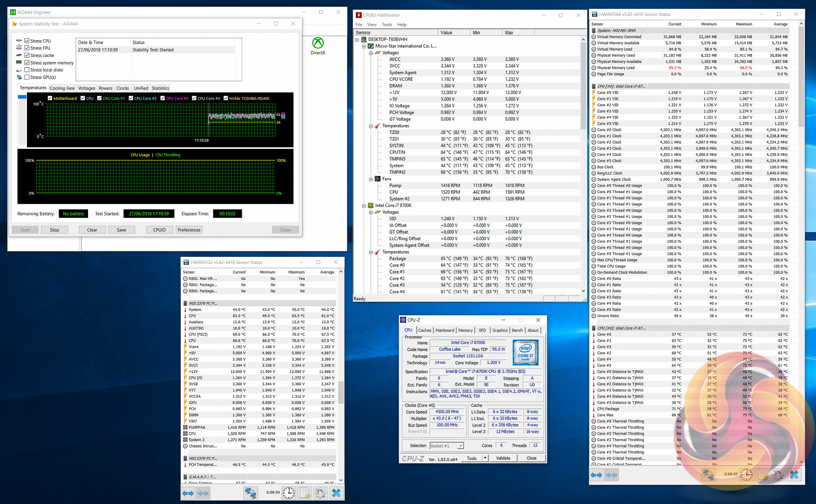Enable the Stress local disks checkbox

tap(27, 70)
